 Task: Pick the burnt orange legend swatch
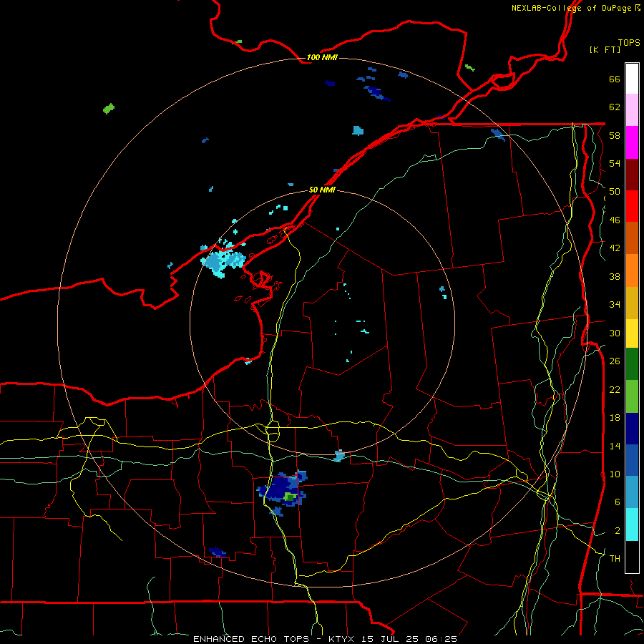[632, 238]
